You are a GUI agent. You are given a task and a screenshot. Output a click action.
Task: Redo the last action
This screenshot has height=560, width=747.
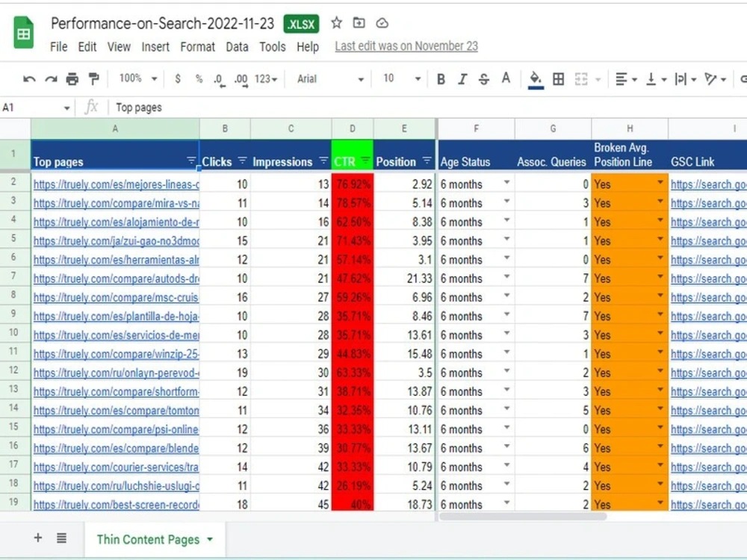click(x=51, y=79)
